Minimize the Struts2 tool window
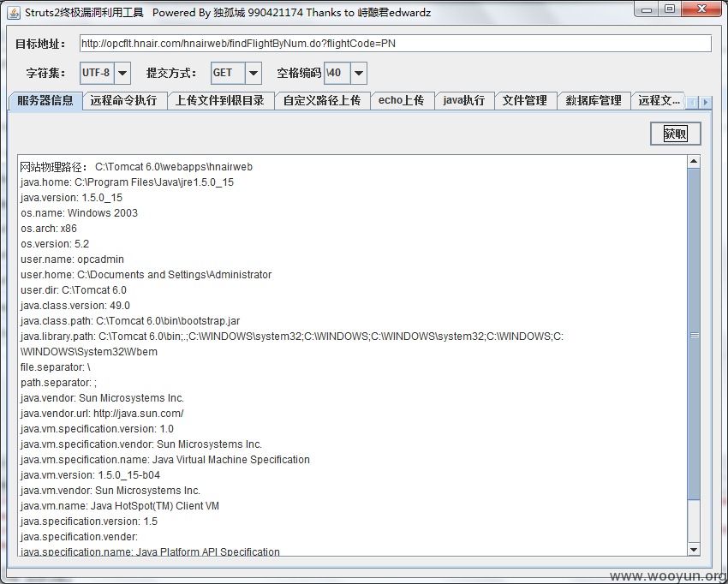This screenshot has height=584, width=728. (647, 9)
